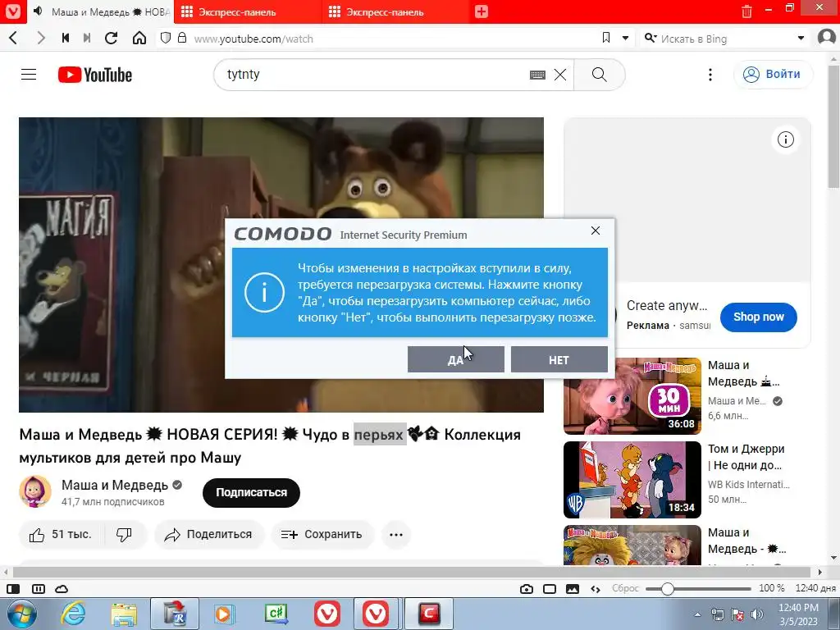
Task: Launch Internet Explorer from taskbar
Action: (73, 614)
